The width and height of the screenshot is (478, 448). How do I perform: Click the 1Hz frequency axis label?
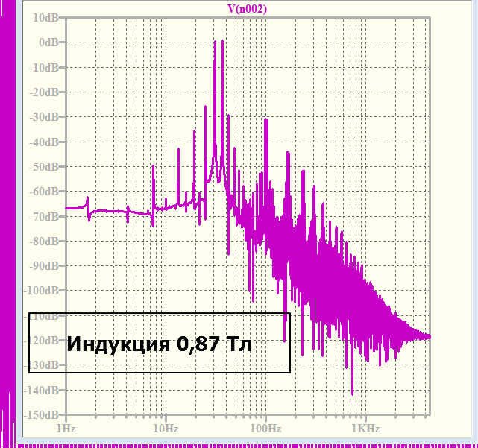point(66,429)
